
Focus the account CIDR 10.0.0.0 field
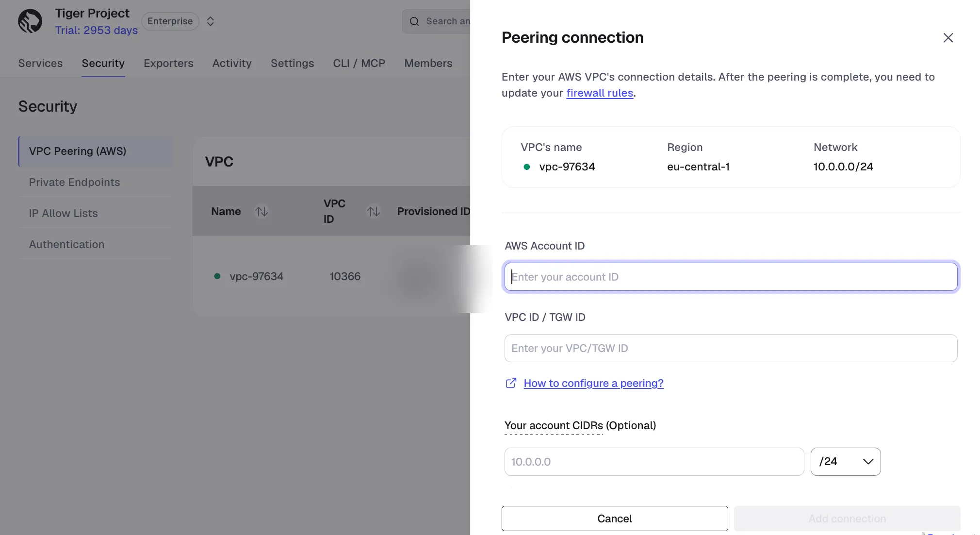pos(654,462)
